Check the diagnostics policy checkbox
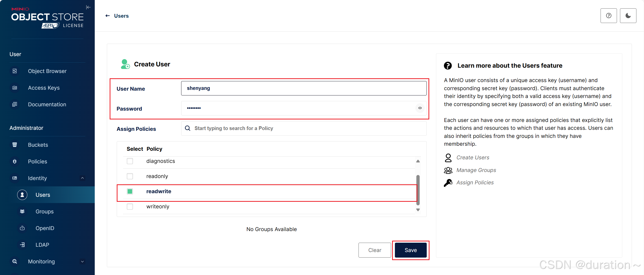Image resolution: width=644 pixels, height=275 pixels. (x=130, y=161)
